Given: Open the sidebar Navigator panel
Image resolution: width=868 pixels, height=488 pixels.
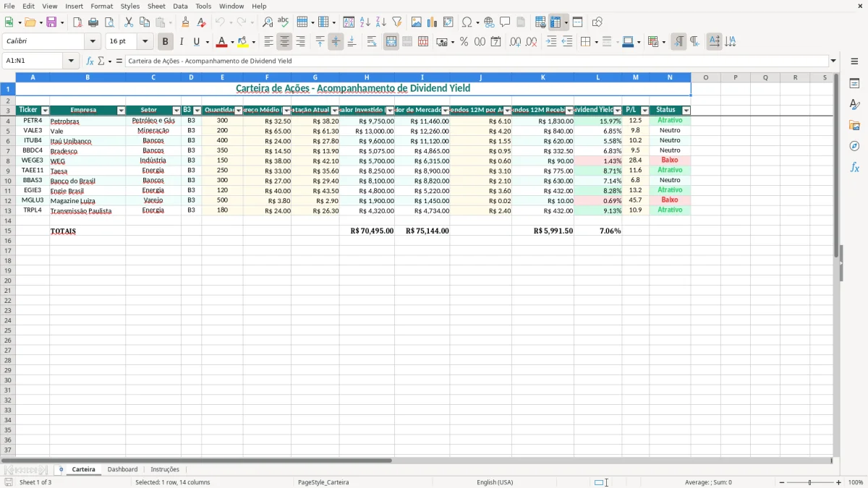Looking at the screenshot, I should click(854, 146).
